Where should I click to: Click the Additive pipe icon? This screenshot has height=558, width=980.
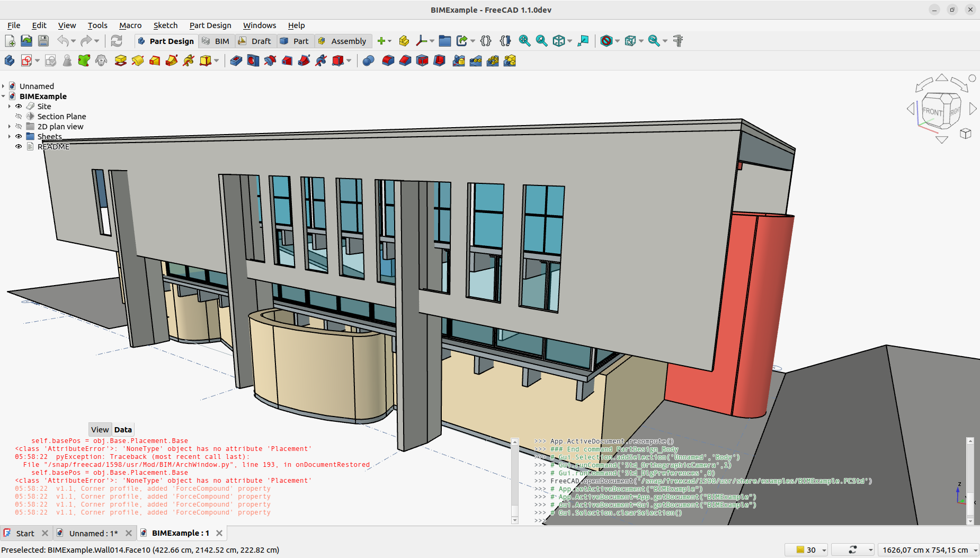(x=172, y=60)
